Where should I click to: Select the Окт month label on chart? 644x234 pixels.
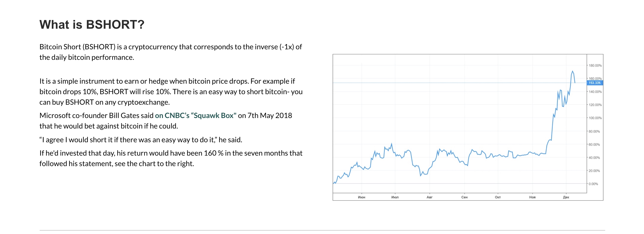(498, 197)
